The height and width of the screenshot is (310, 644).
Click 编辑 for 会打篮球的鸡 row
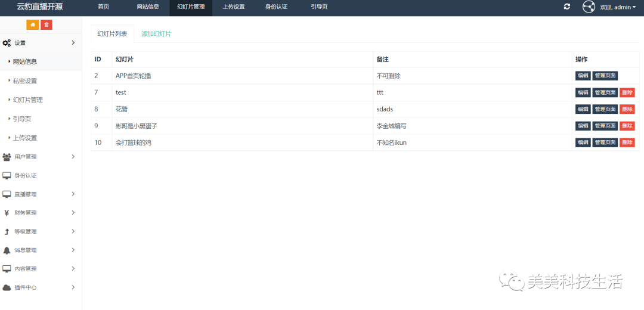click(583, 142)
